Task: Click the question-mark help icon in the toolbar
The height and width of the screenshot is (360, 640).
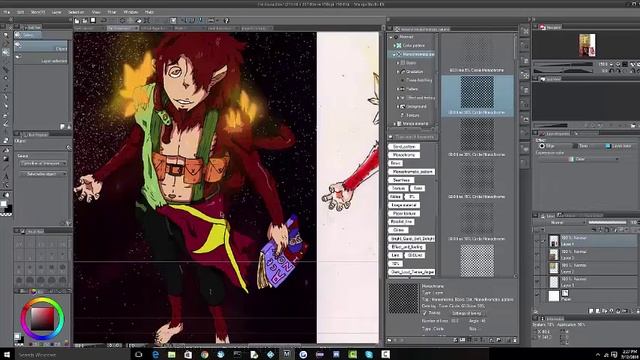Action: click(226, 20)
